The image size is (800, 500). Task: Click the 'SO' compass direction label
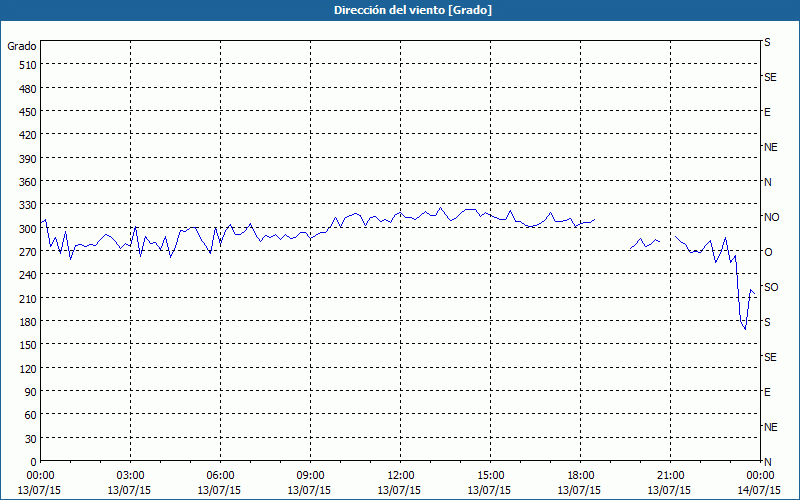(x=771, y=287)
